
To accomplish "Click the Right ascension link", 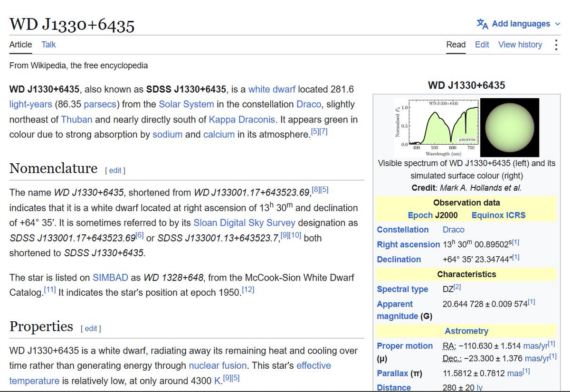I will (408, 244).
